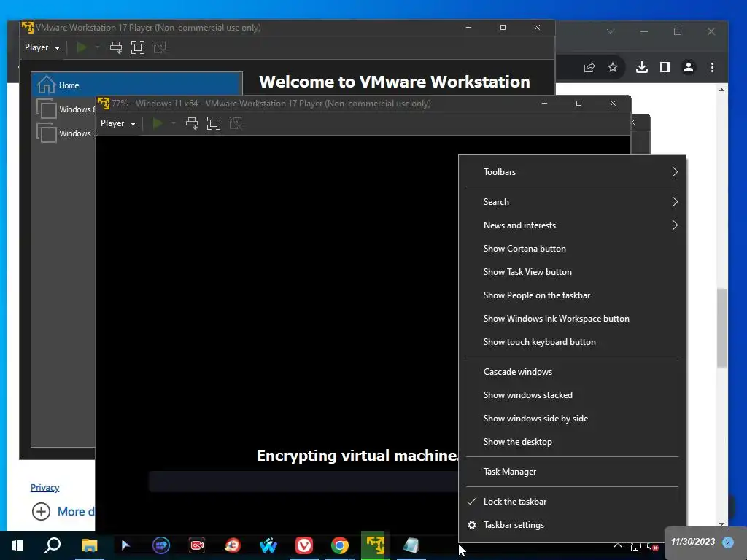Select Show the desktop

click(x=572, y=442)
